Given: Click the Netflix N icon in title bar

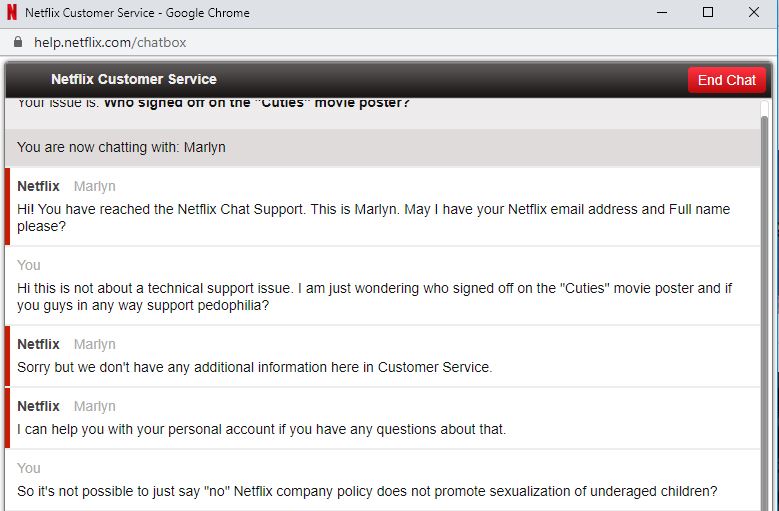Looking at the screenshot, I should click(12, 12).
